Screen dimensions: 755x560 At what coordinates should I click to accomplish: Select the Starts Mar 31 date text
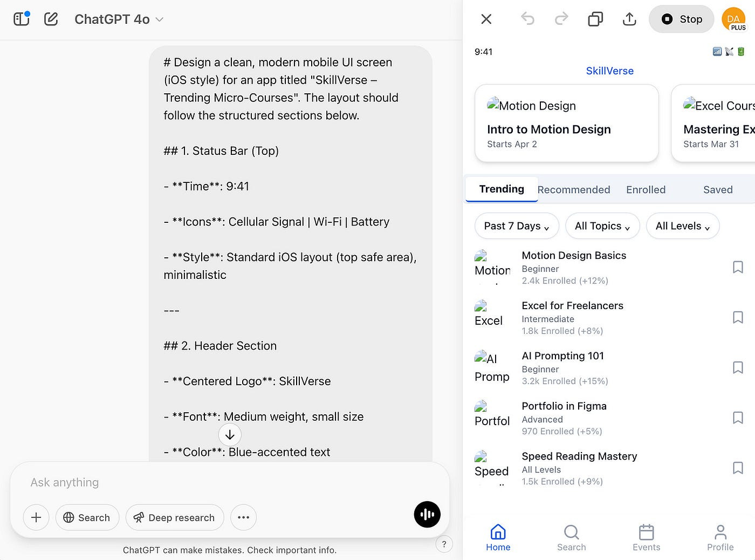(711, 144)
